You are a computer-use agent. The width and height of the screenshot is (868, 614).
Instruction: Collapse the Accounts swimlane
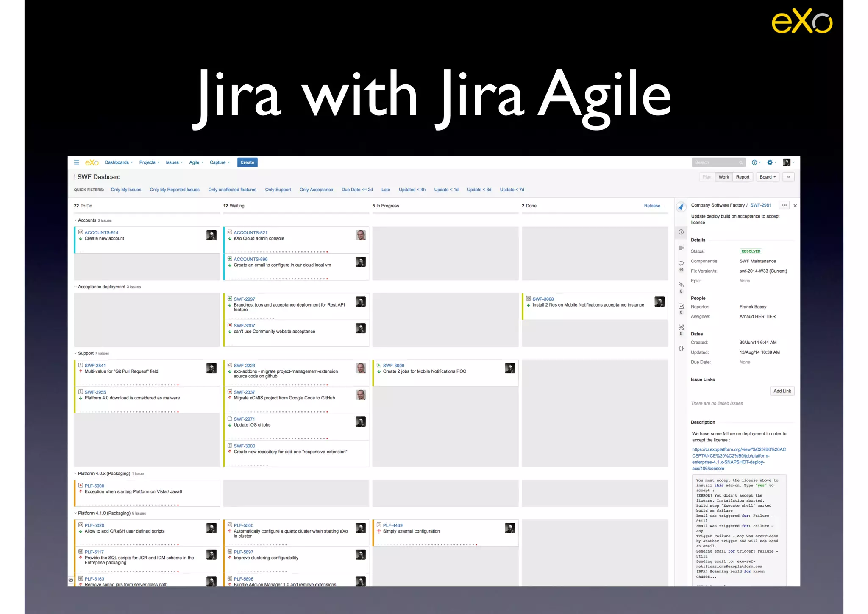click(x=75, y=220)
